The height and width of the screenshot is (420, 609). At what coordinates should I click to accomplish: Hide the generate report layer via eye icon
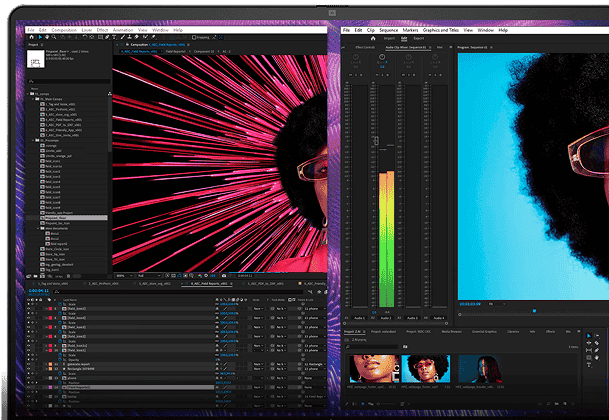[28, 364]
